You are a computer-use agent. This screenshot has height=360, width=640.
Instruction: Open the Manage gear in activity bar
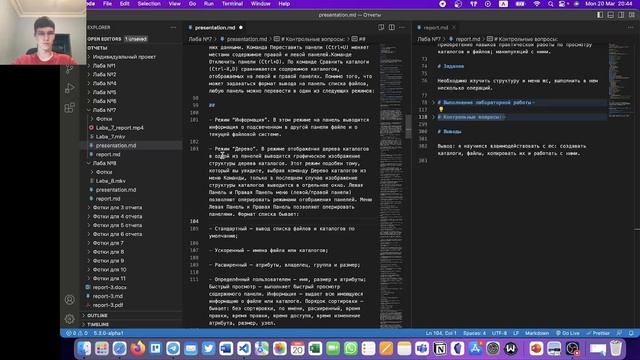click(70, 319)
